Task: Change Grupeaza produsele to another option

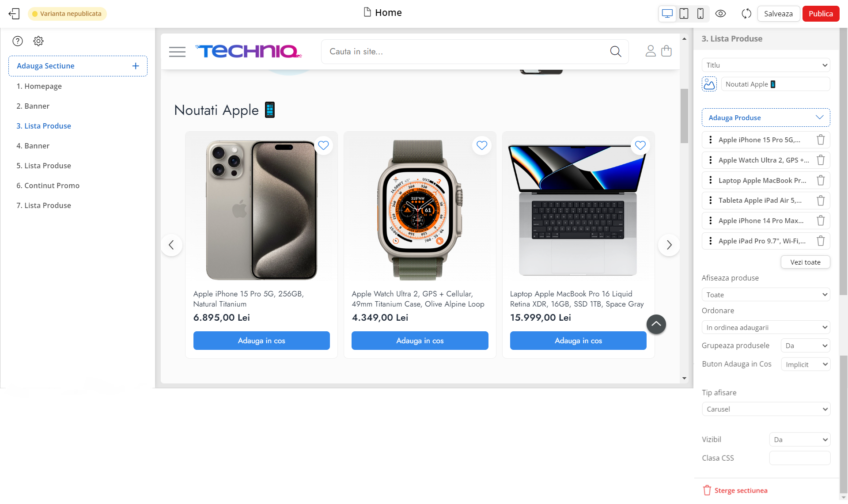Action: pyautogui.click(x=805, y=345)
